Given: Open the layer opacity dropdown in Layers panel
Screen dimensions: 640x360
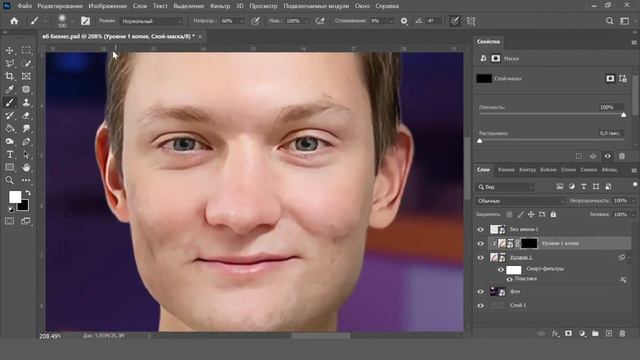Looking at the screenshot, I should 633,201.
